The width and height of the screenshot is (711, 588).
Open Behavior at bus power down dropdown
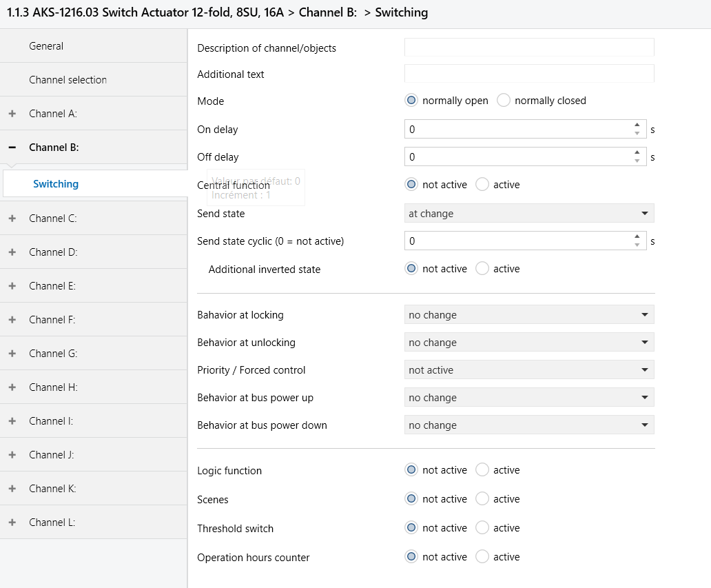click(x=529, y=425)
